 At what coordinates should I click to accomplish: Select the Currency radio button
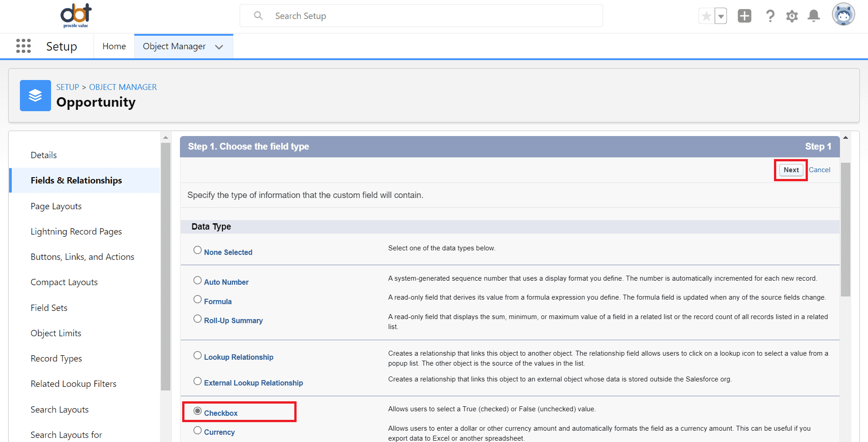pos(198,430)
